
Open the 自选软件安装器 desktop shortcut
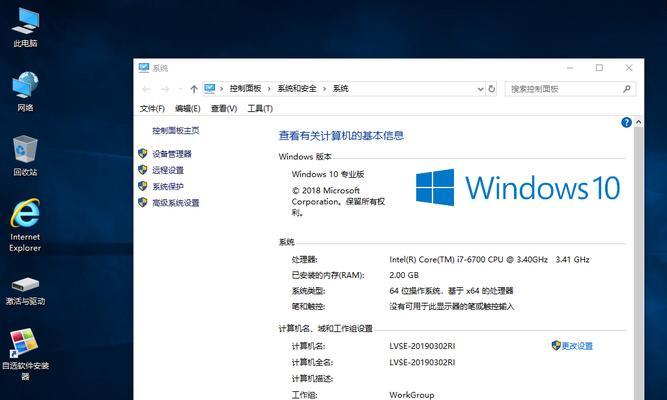25,354
